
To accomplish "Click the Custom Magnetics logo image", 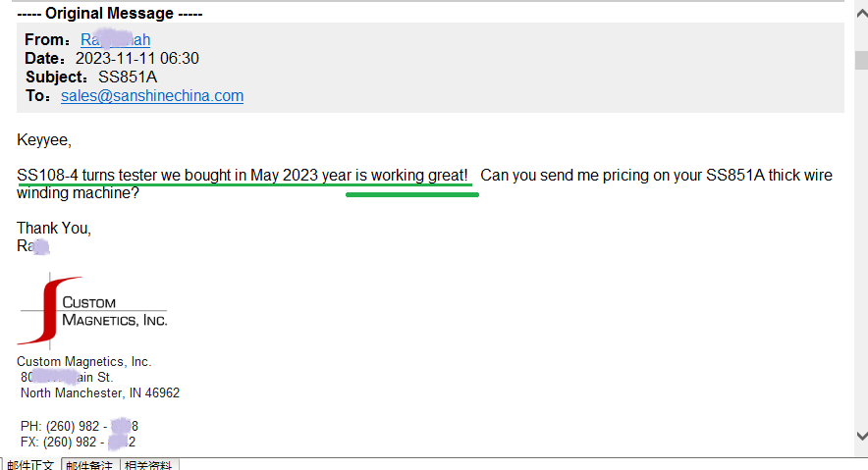I will tap(92, 311).
